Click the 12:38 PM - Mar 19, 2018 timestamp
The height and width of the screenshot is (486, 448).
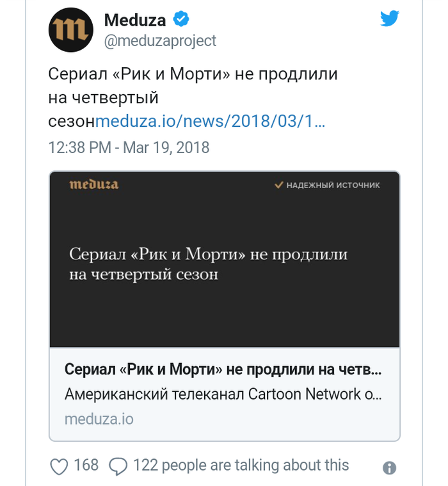tap(129, 147)
